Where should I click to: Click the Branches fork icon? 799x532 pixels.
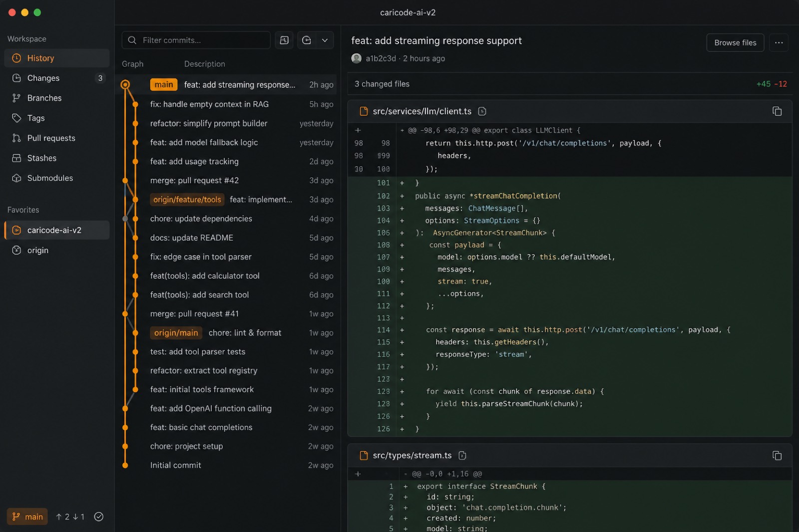click(x=16, y=98)
